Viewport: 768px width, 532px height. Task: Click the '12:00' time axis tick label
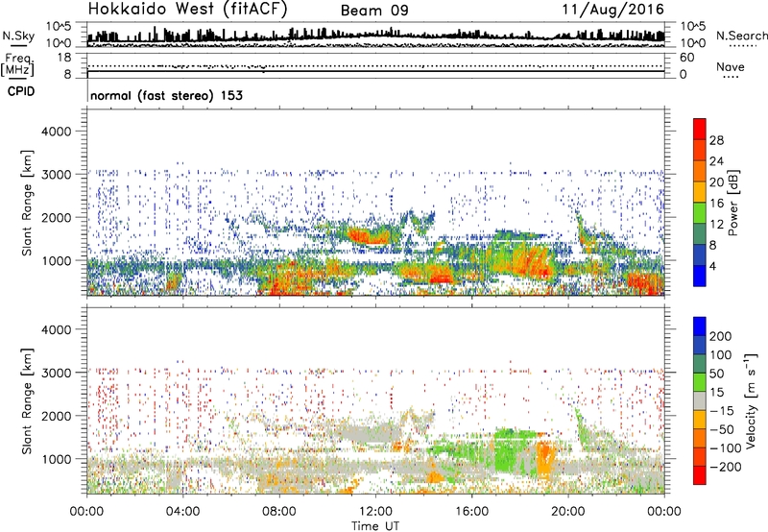coord(375,512)
